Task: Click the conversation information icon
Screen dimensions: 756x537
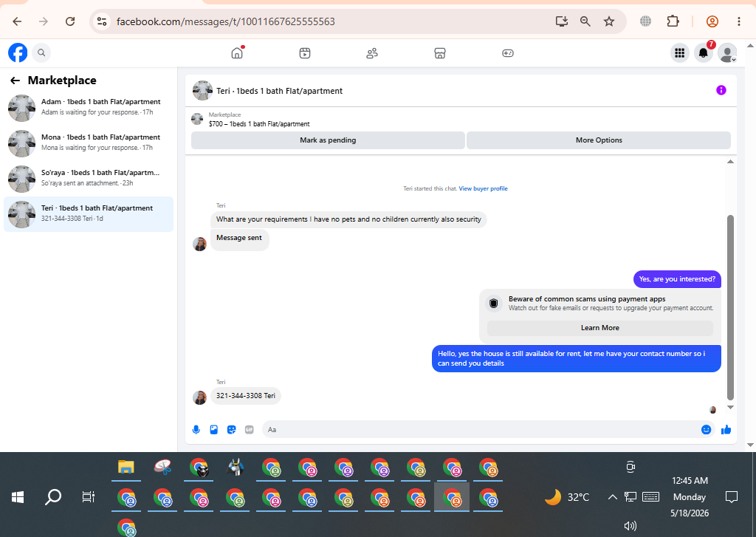Action: click(721, 90)
